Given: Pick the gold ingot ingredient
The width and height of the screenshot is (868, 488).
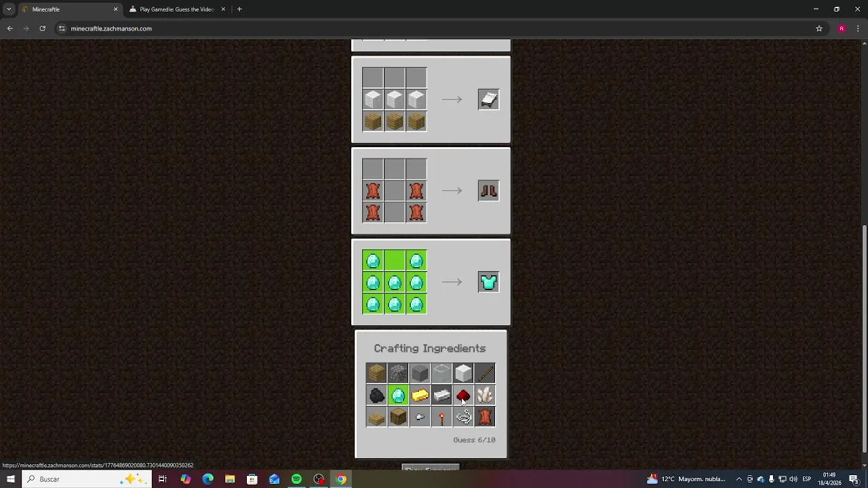Looking at the screenshot, I should pos(420,394).
